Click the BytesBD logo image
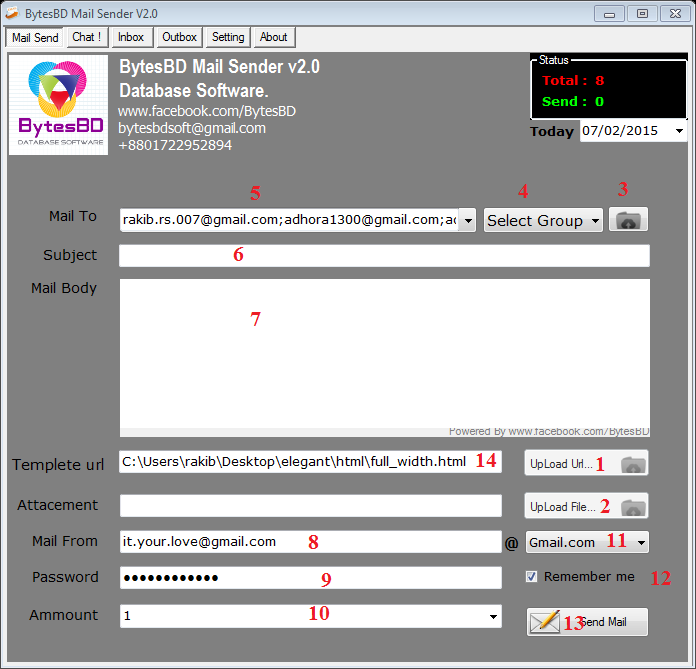 tap(58, 105)
